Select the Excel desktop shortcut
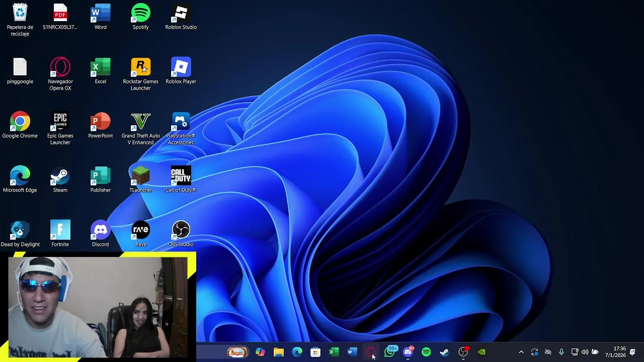The width and height of the screenshot is (644, 362). pyautogui.click(x=100, y=71)
